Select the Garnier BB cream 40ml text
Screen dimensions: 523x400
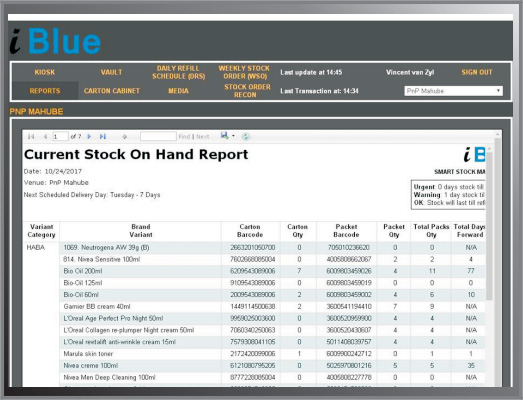[x=97, y=307]
